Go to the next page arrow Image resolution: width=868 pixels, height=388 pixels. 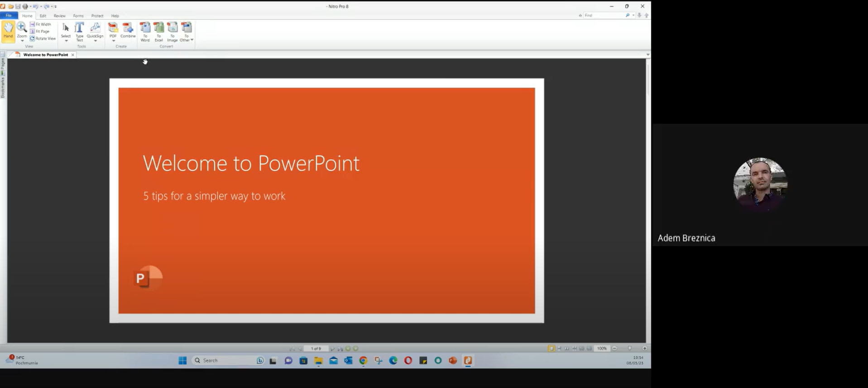tap(333, 349)
